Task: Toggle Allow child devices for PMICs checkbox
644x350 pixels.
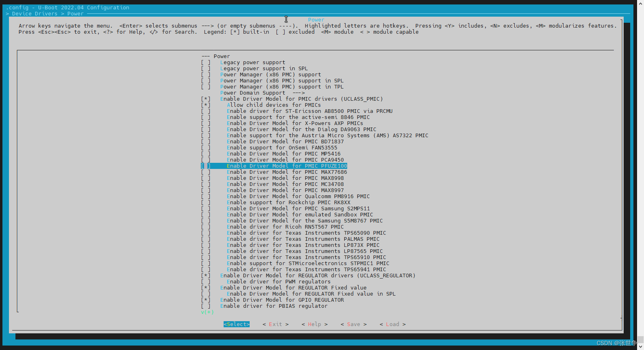Action: coord(206,105)
